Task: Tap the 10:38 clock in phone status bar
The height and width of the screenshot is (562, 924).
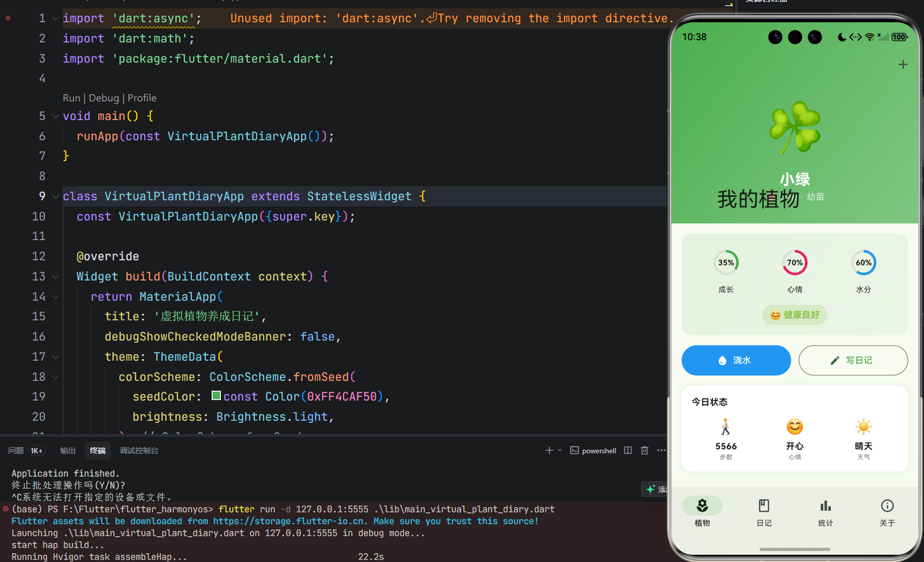Action: 694,37
